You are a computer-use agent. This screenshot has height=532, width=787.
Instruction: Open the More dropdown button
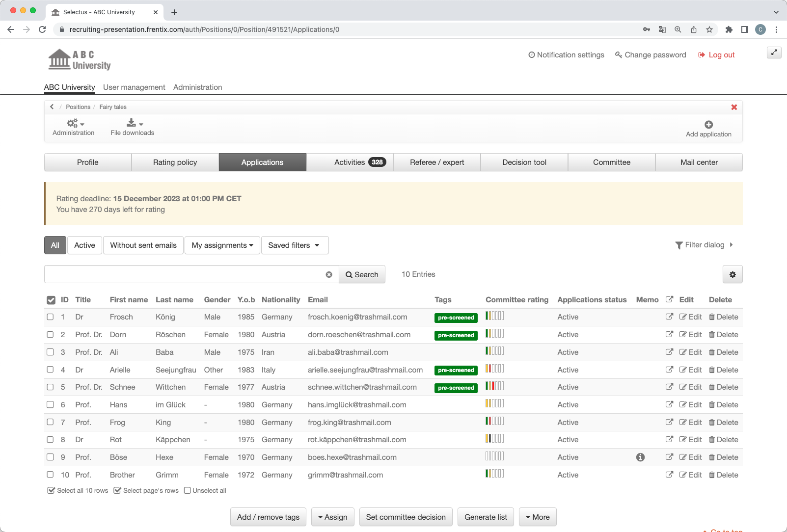[x=538, y=517]
